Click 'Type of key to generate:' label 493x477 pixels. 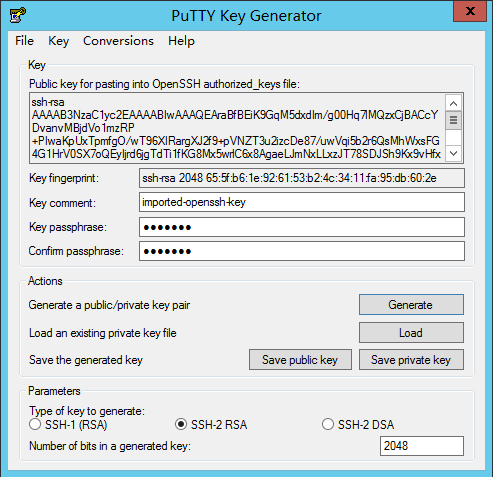[87, 411]
